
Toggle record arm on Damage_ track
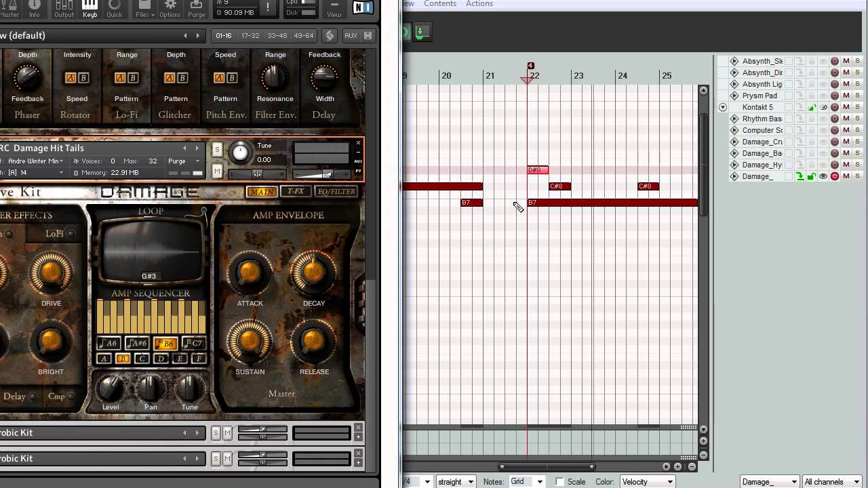click(835, 176)
